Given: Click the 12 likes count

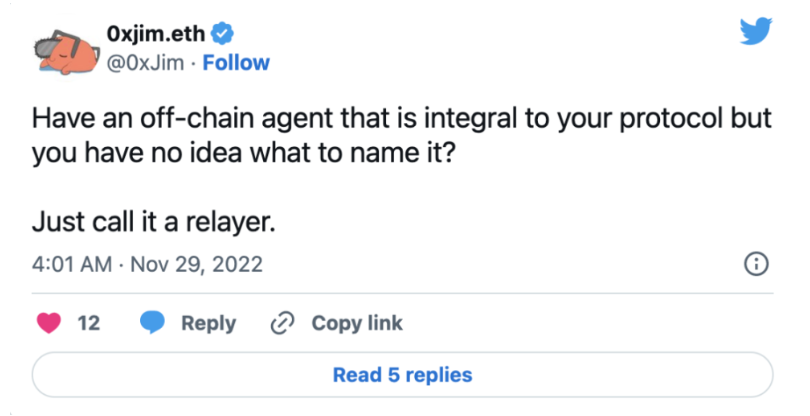Looking at the screenshot, I should click(x=88, y=323).
